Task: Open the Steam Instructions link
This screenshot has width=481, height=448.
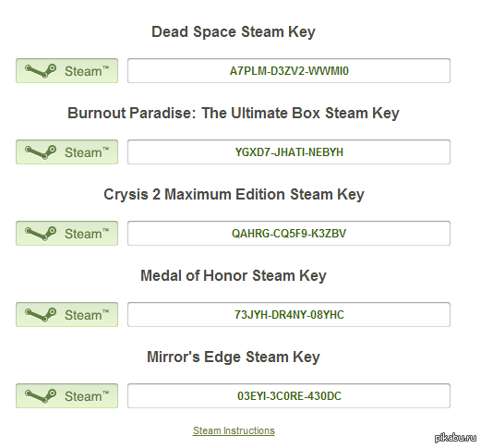Action: point(234,430)
